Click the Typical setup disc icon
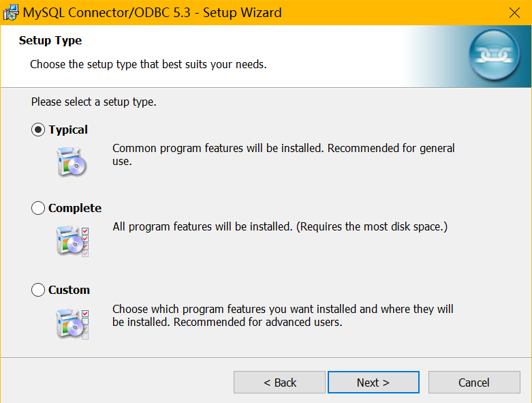 pos(72,162)
